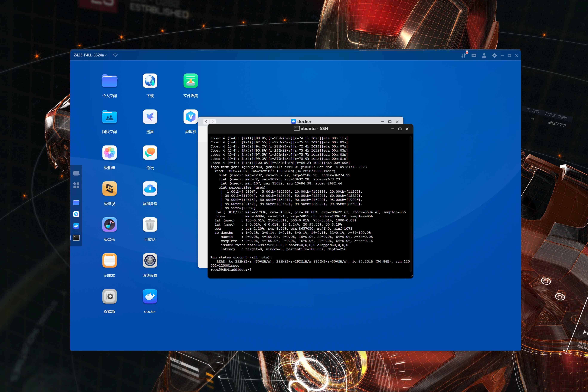Click the SSH terminal resize grip corner
This screenshot has height=392, width=588.
tap(411, 276)
